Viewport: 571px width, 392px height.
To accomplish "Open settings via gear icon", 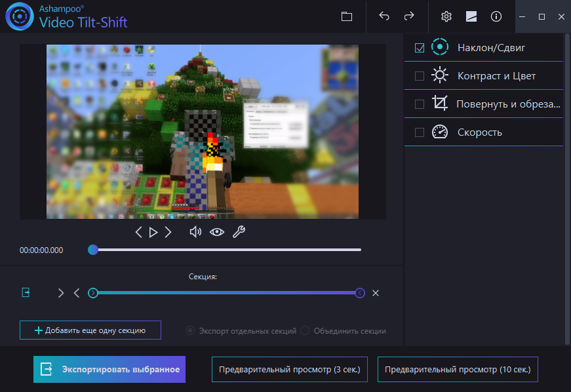I will point(446,16).
